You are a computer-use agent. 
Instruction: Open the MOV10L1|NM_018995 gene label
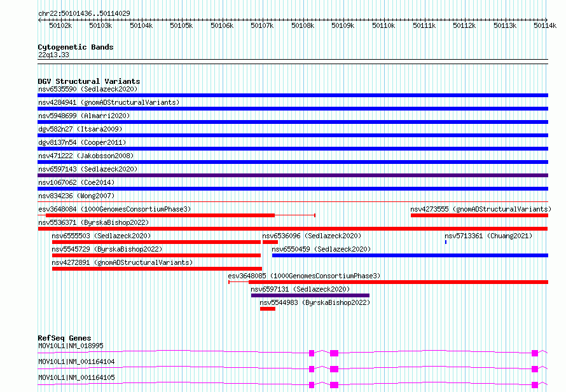(x=71, y=346)
